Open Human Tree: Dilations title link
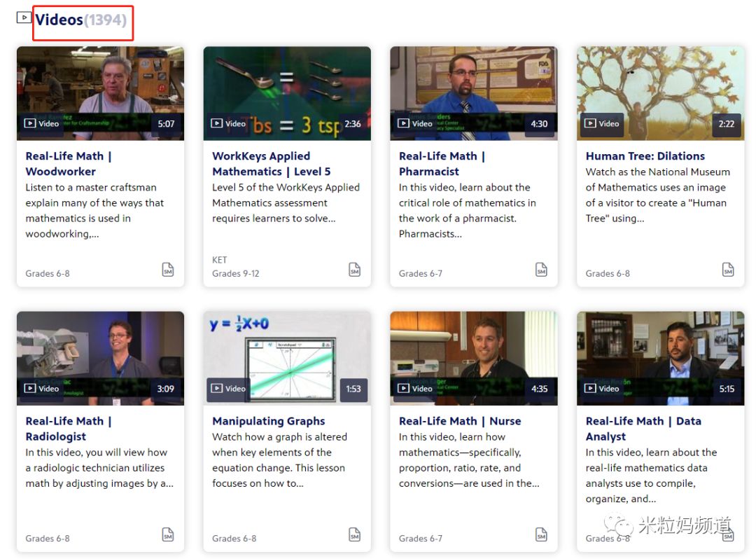Image resolution: width=756 pixels, height=559 pixels. coord(645,156)
